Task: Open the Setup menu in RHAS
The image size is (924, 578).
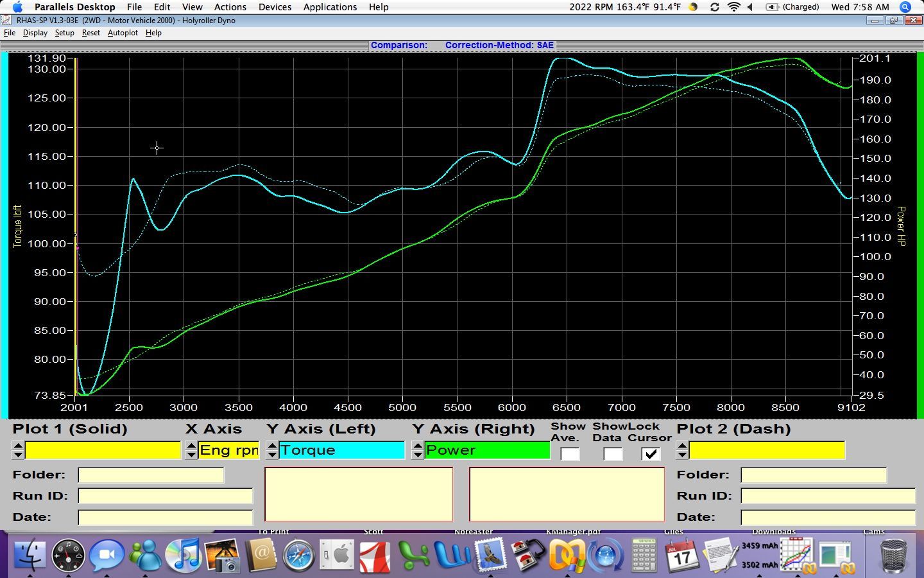Action: click(x=64, y=33)
